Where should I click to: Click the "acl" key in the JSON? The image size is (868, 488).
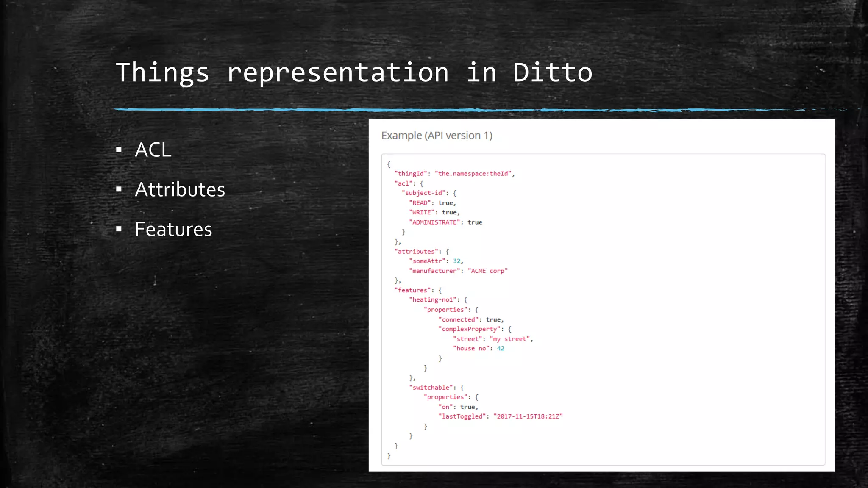tap(403, 183)
